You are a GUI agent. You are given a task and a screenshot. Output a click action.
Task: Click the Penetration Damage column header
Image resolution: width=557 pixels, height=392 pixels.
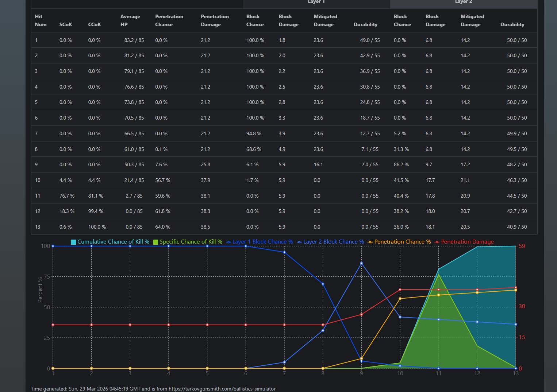click(215, 20)
